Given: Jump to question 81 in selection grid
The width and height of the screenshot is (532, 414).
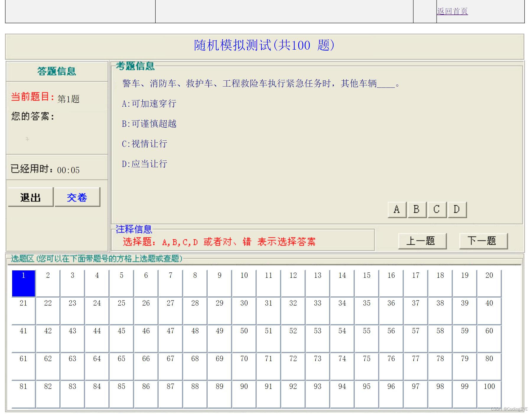Looking at the screenshot, I should [x=23, y=394].
